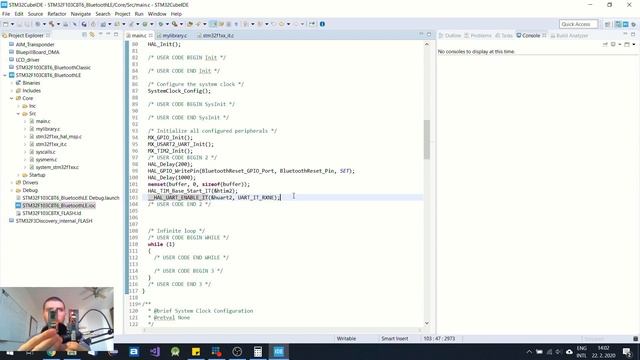
Task: Expand the Startup folder
Action: [18, 175]
